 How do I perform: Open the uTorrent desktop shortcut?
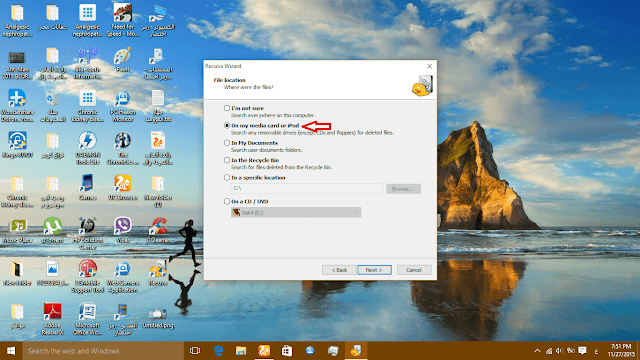[52, 230]
